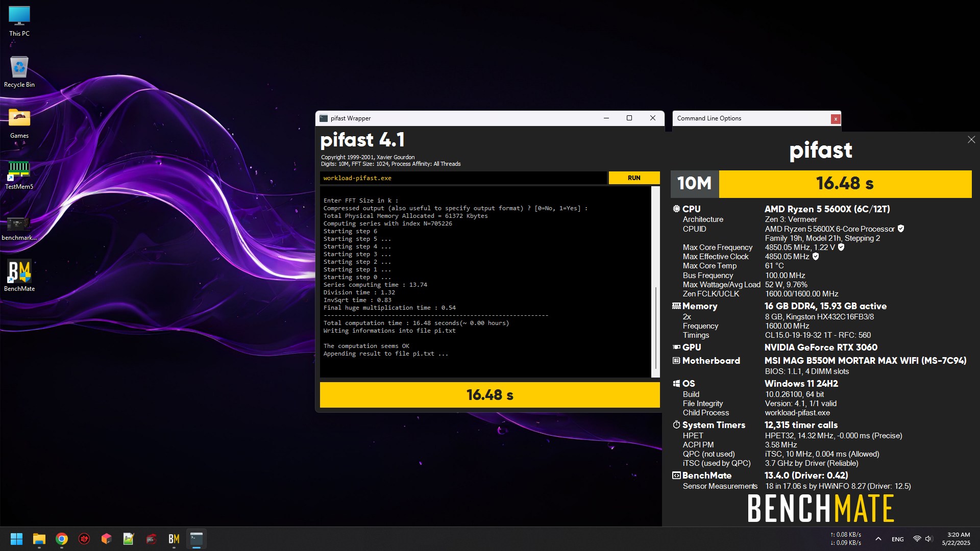
Task: Click the Series computing time line
Action: 375,285
